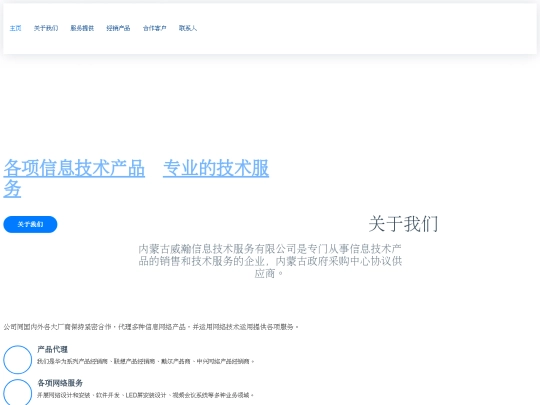Click the circle icon beside 各项网络服务

pos(18,393)
